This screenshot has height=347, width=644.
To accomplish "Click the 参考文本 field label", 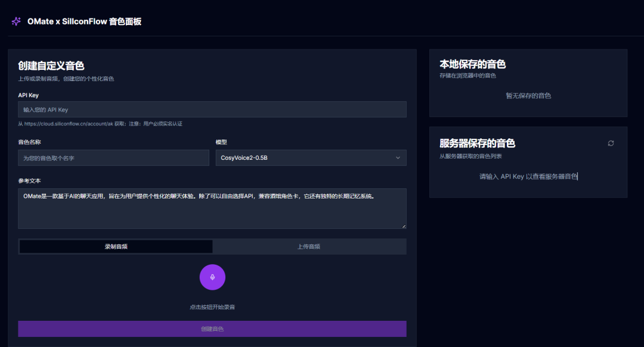I will coord(30,181).
